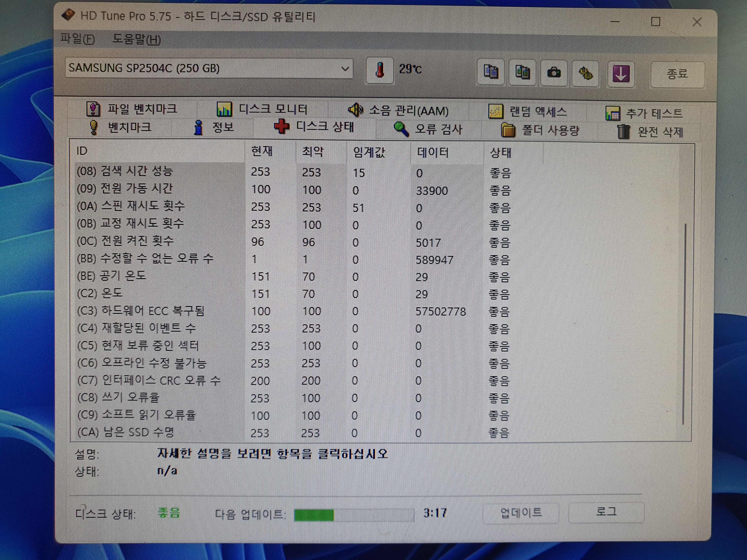The width and height of the screenshot is (747, 560).
Task: Click the 29℃ temperature reading
Action: click(410, 69)
